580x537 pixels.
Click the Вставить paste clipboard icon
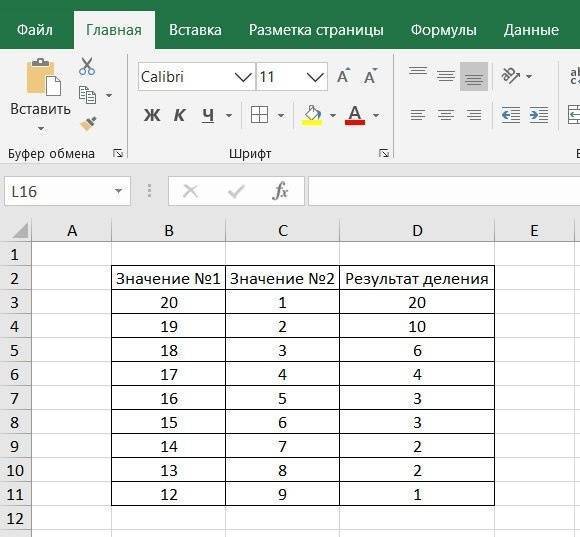click(43, 77)
